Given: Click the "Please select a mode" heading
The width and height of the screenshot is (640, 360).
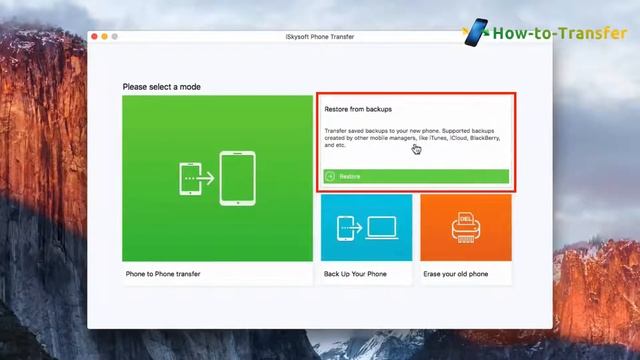Looking at the screenshot, I should (162, 87).
